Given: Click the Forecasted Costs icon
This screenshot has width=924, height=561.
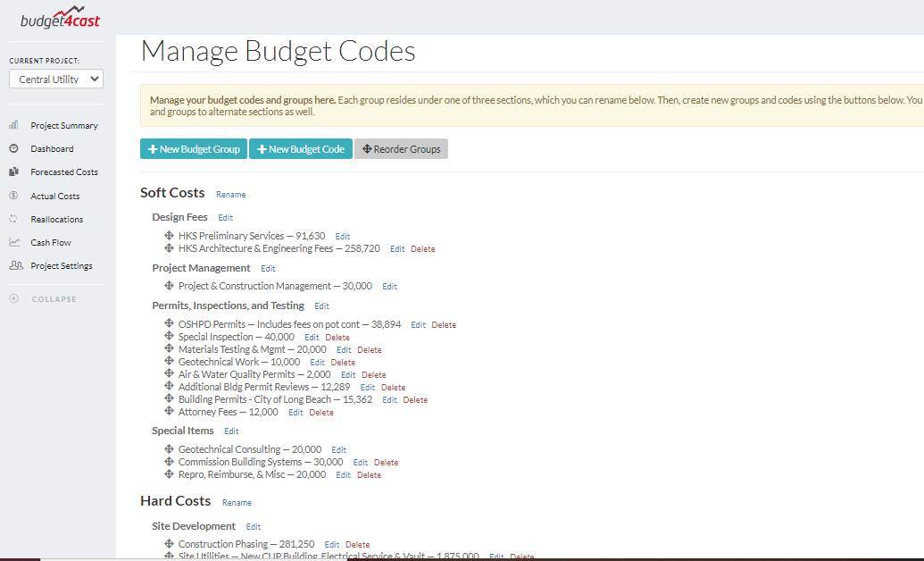Looking at the screenshot, I should coord(14,172).
